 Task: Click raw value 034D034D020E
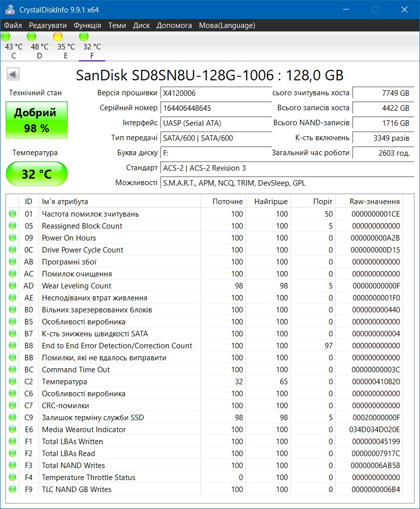coord(375,430)
